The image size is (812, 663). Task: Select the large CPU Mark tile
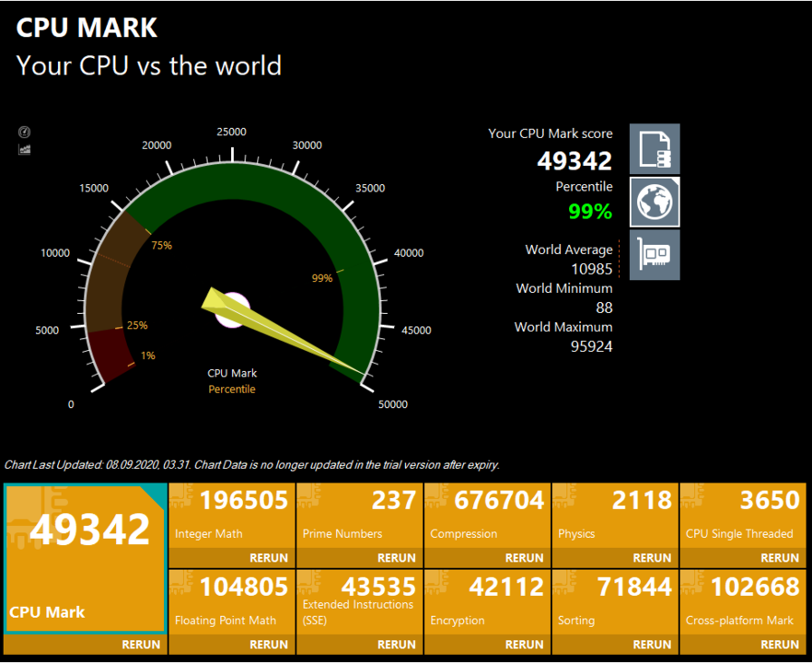click(x=86, y=558)
